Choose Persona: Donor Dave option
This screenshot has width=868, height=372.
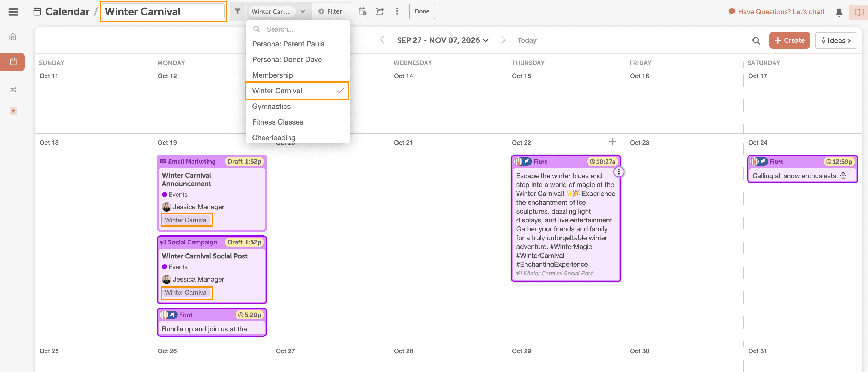pyautogui.click(x=287, y=60)
